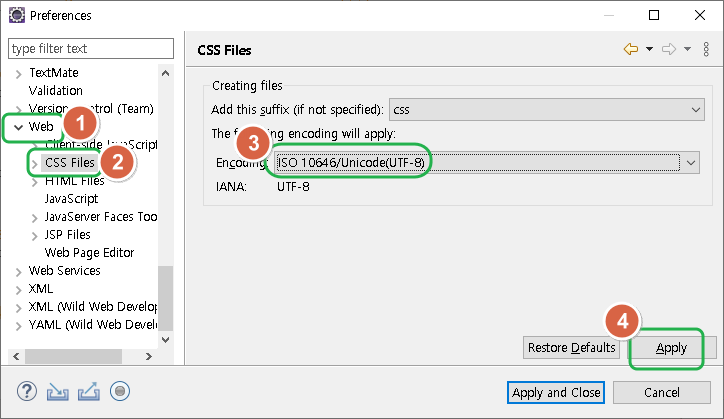The height and width of the screenshot is (419, 724).
Task: Expand the TextMate tree node
Action: [18, 73]
